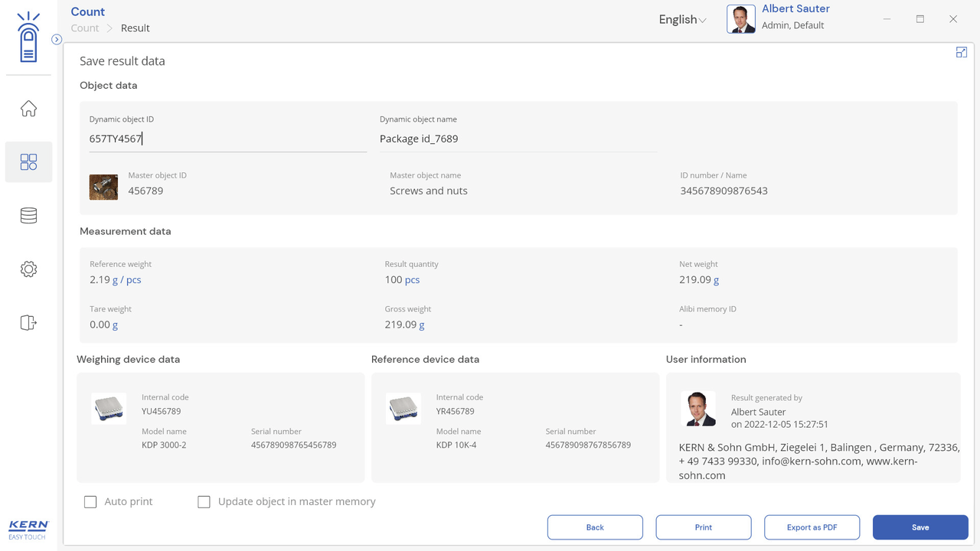Click the Albert Sauter profile avatar
The width and height of the screenshot is (980, 551).
pyautogui.click(x=740, y=19)
